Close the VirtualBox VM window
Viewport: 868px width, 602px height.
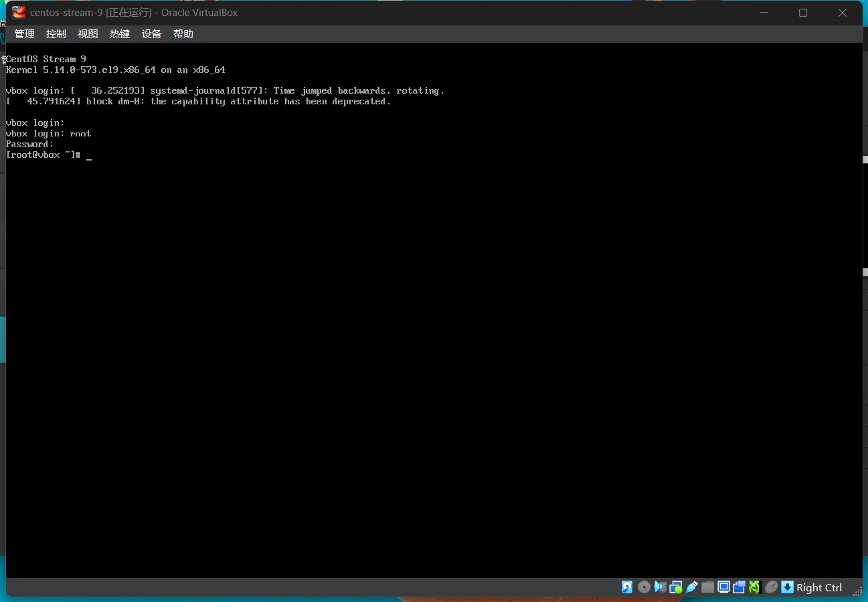(x=843, y=13)
